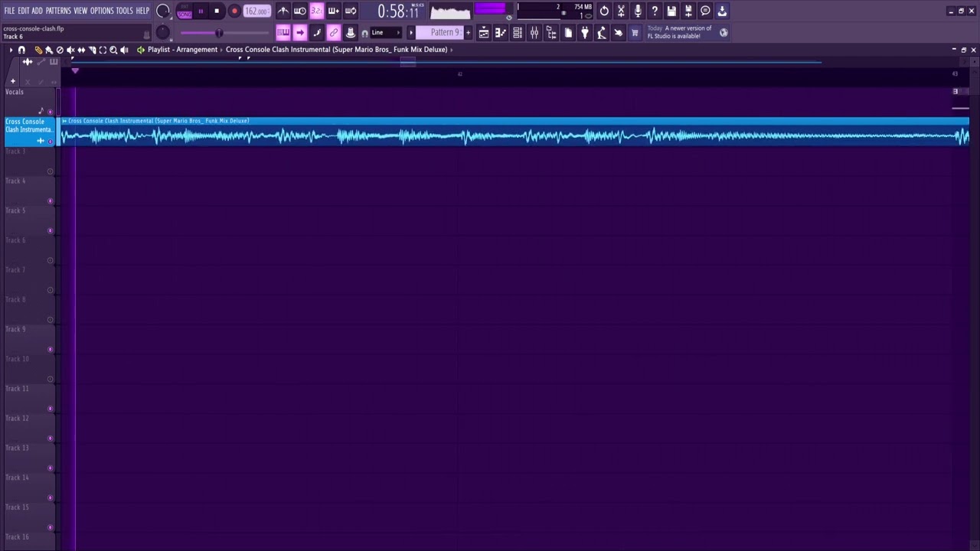This screenshot has height=551, width=980.
Task: Open the VIEW menu
Action: (x=80, y=11)
